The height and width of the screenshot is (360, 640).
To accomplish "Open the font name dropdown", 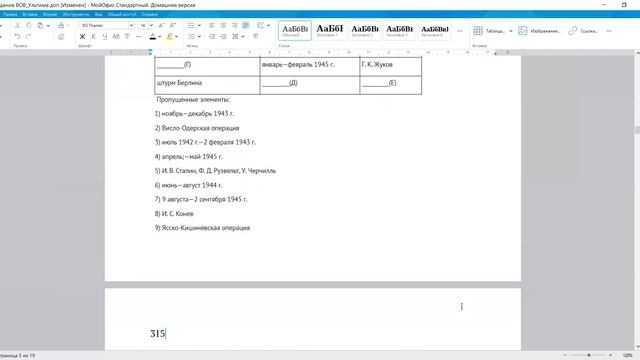I will 131,25.
